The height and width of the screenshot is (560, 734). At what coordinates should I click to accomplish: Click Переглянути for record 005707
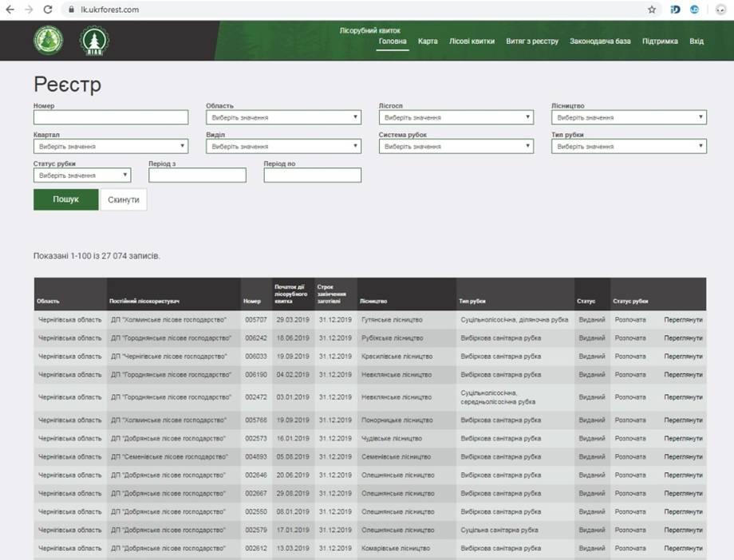tap(683, 320)
